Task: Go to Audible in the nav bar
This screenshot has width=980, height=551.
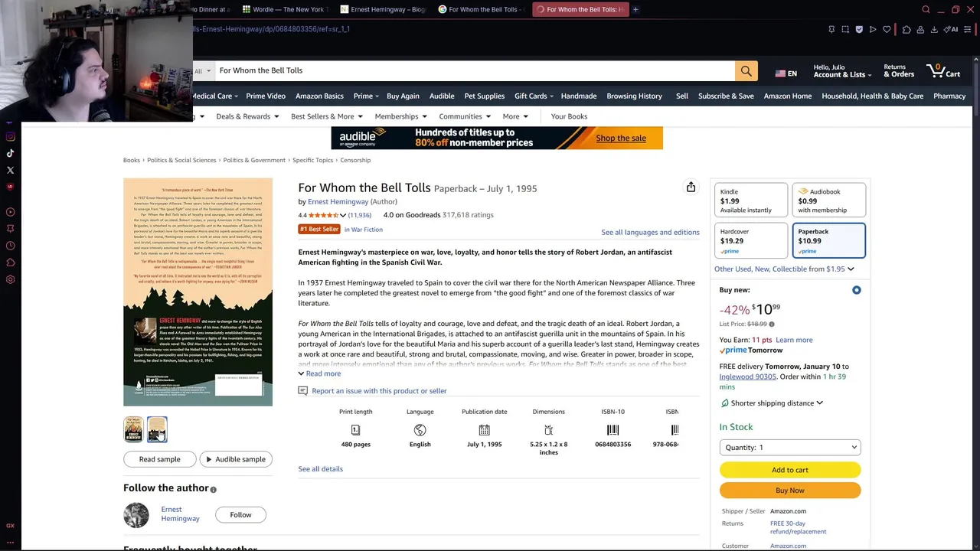Action: [x=442, y=96]
